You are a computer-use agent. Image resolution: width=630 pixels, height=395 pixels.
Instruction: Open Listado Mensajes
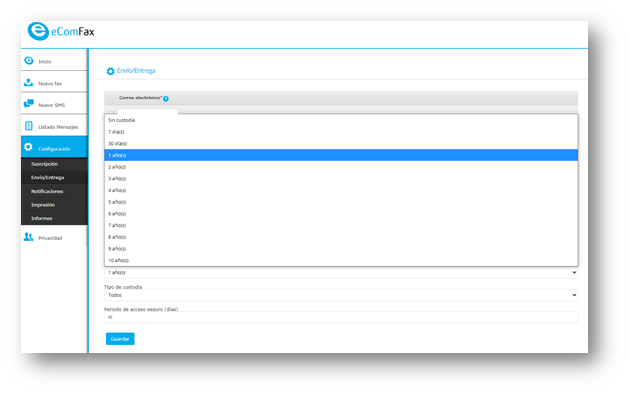(x=54, y=126)
